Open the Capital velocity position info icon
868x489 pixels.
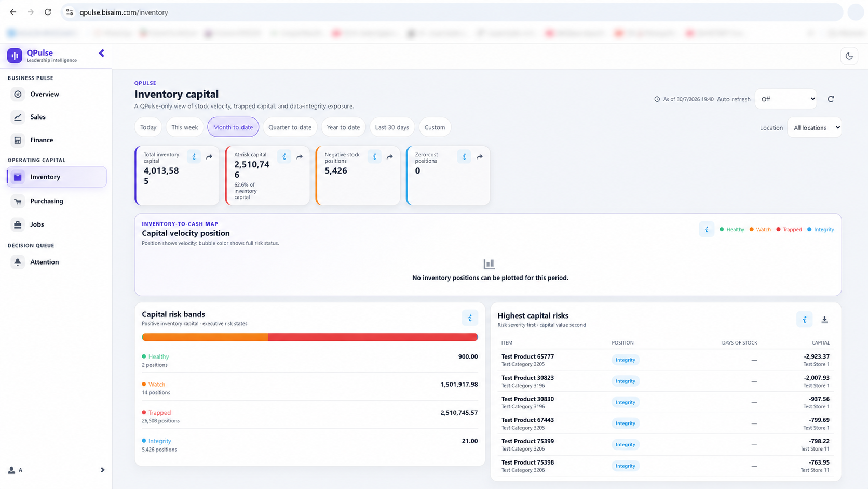(x=707, y=229)
